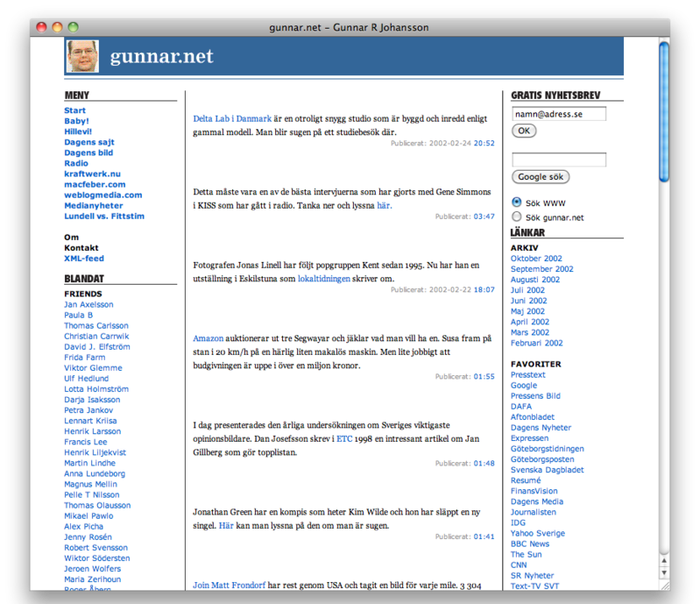Open the 20:52 post permalink
This screenshot has width=700, height=604.
tap(484, 143)
